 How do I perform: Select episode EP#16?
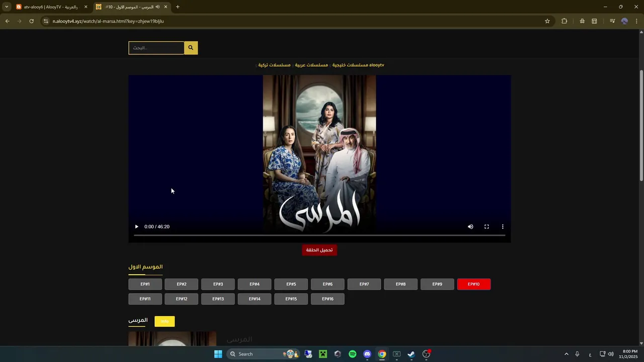tap(328, 299)
